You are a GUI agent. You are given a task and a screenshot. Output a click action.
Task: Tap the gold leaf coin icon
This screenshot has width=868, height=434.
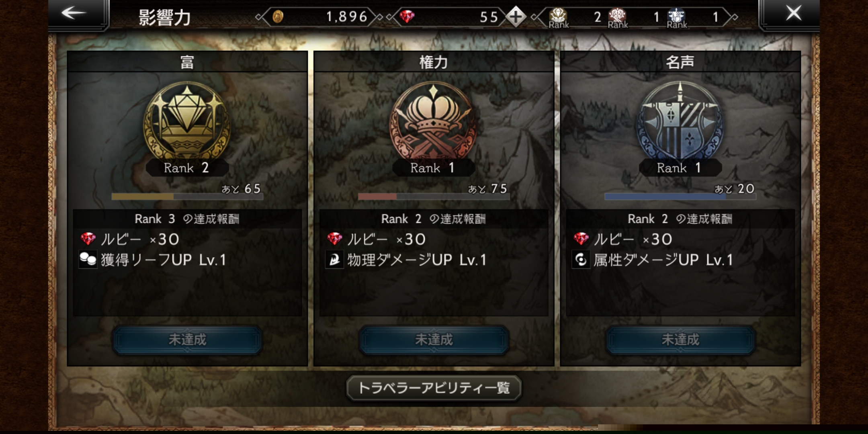tap(278, 17)
